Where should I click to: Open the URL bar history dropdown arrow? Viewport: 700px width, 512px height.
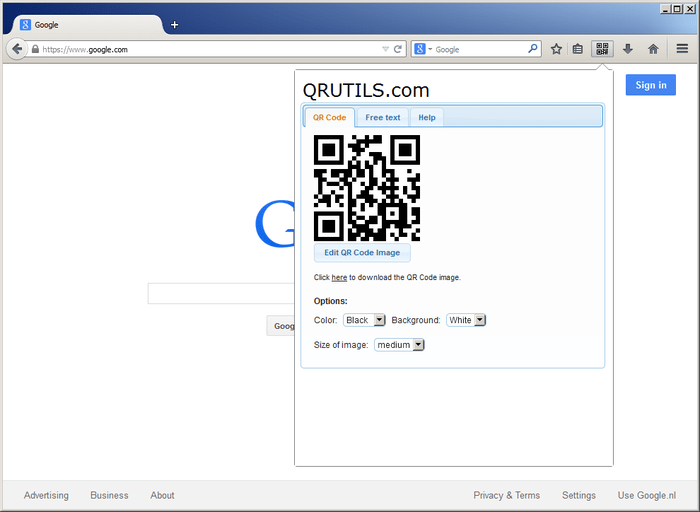coord(385,49)
